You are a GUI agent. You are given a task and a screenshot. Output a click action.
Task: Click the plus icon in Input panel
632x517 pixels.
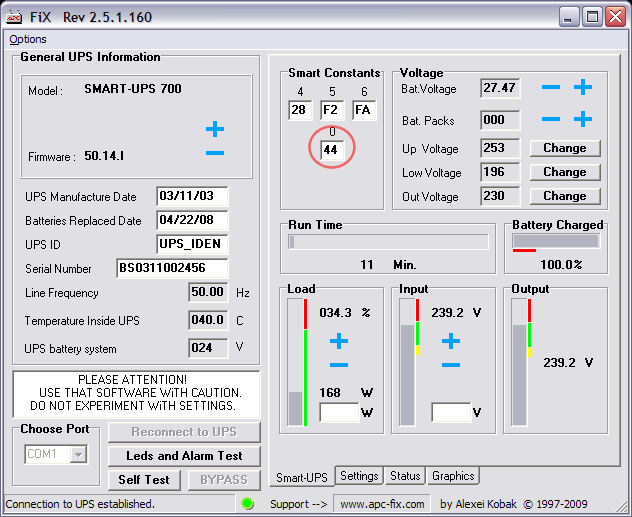451,341
